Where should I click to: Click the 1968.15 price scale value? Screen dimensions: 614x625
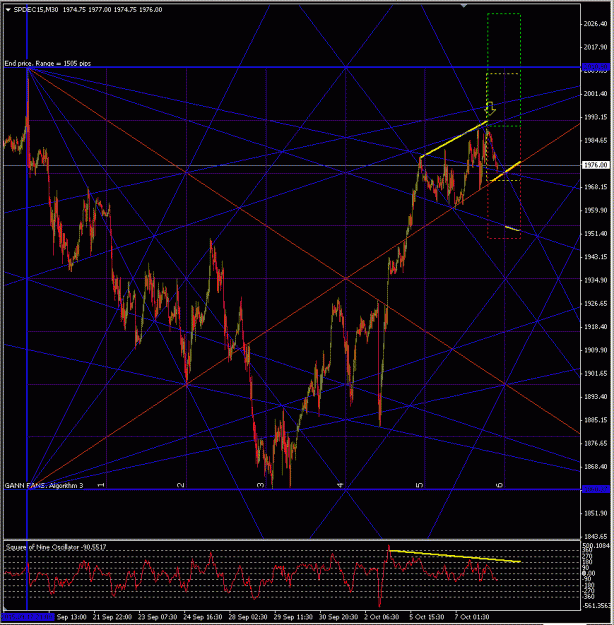pyautogui.click(x=595, y=187)
